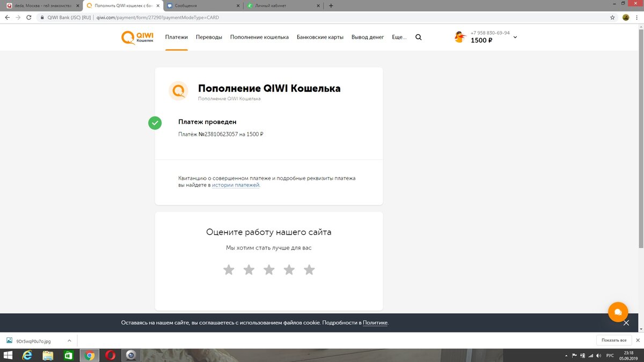This screenshot has width=644, height=362.
Task: Click payment number №23810623057 text
Action: pyautogui.click(x=218, y=134)
